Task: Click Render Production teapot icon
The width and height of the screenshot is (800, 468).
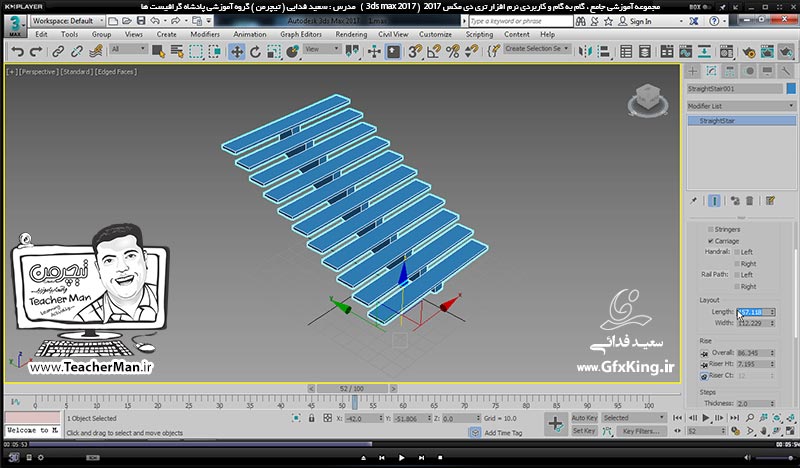Action: 786,52
